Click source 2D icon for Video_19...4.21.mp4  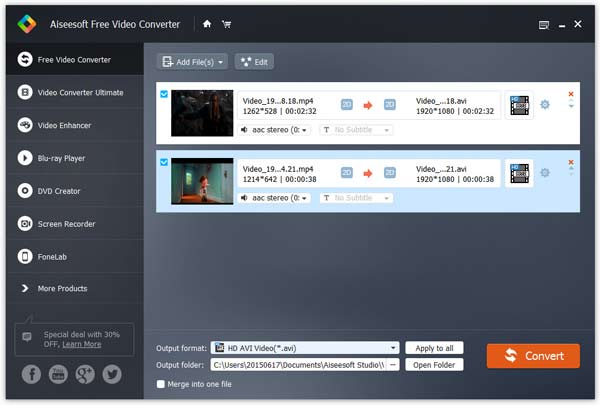[347, 173]
